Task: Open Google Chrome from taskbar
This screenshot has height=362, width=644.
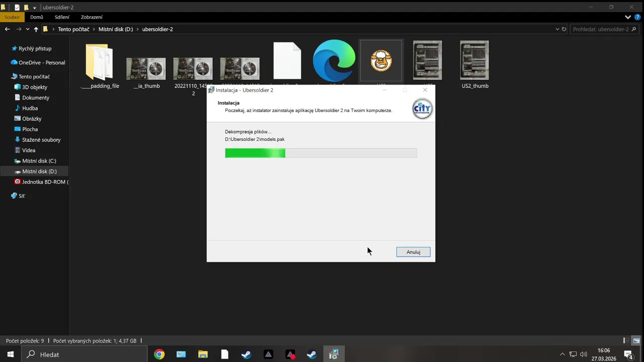Action: pyautogui.click(x=159, y=354)
